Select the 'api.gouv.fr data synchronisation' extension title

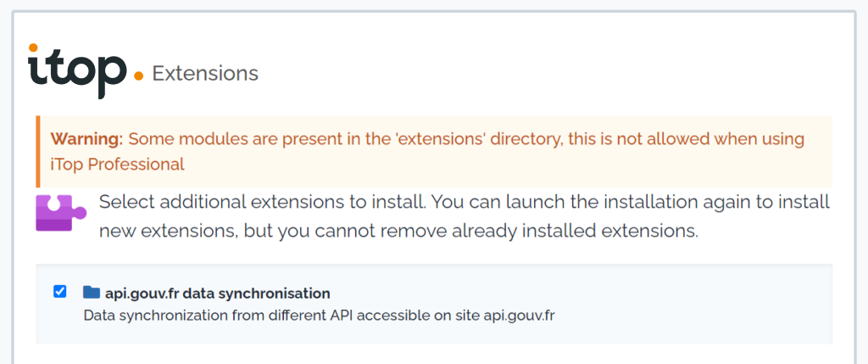pyautogui.click(x=218, y=293)
